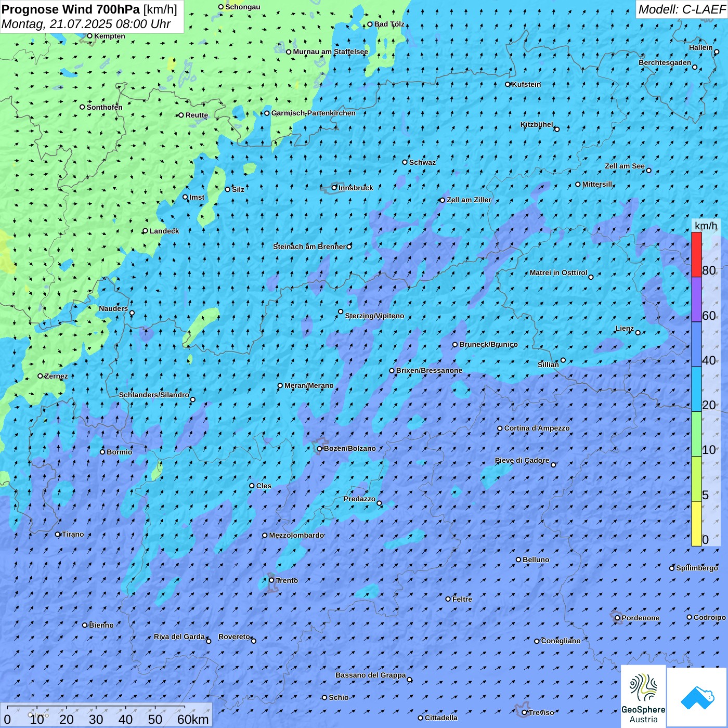Click the 'Pieve di Cadore' label

pos(522,460)
